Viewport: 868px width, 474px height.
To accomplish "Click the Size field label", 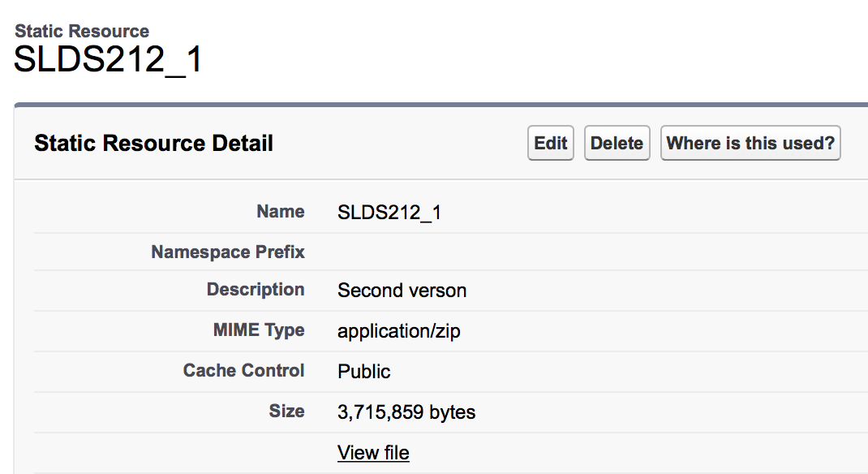I will click(x=287, y=412).
